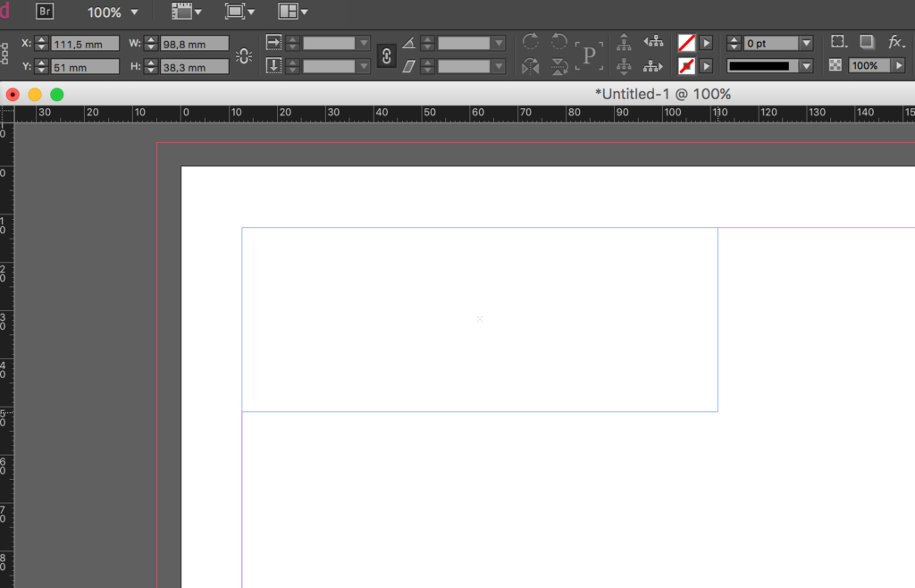Click the fill swatch showing None
This screenshot has height=588, width=915.
click(686, 41)
